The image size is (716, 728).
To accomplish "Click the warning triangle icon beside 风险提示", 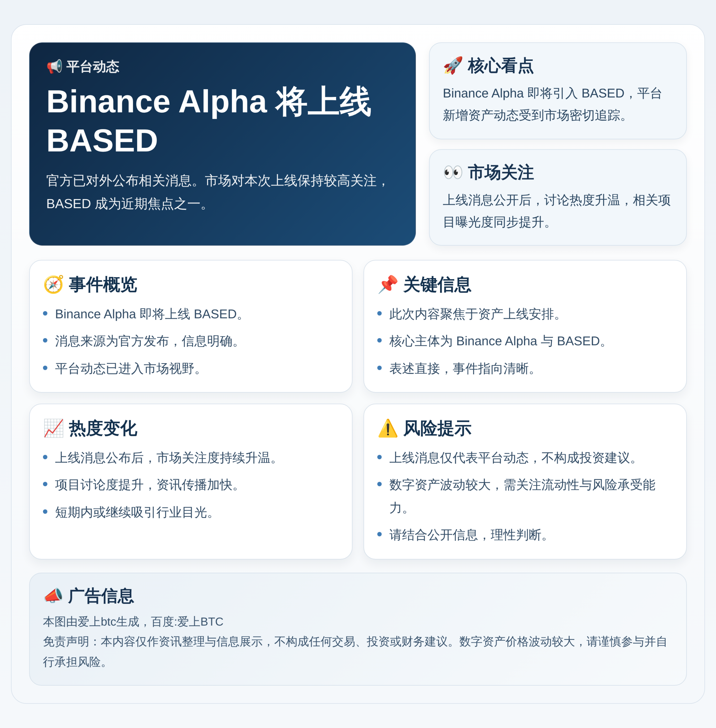I will (x=388, y=428).
